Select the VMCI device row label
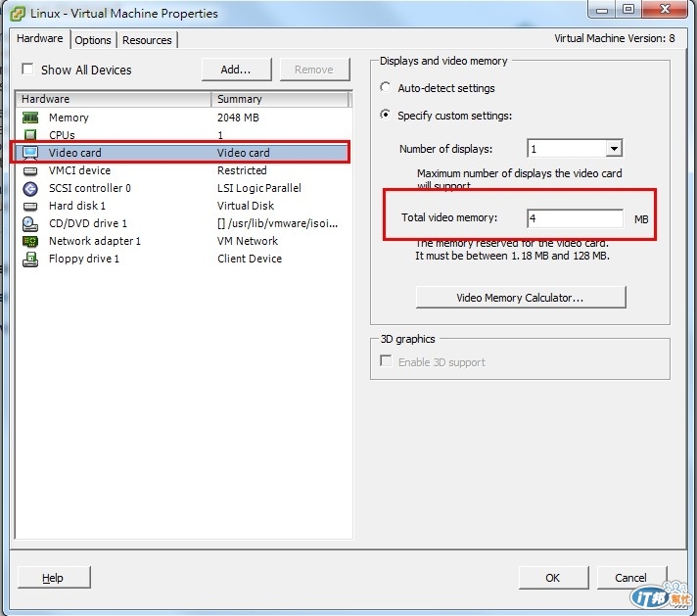The height and width of the screenshot is (616, 697). click(79, 170)
